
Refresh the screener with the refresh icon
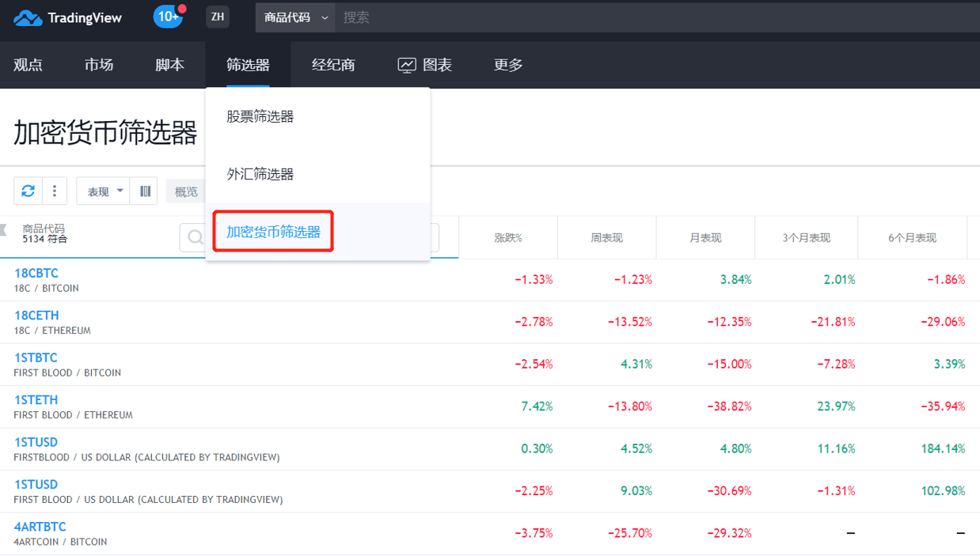pos(28,191)
